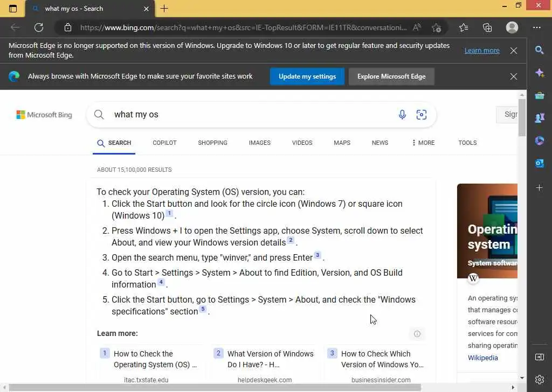Image resolution: width=552 pixels, height=392 pixels.
Task: Open the TOOLS menu
Action: coord(467,143)
